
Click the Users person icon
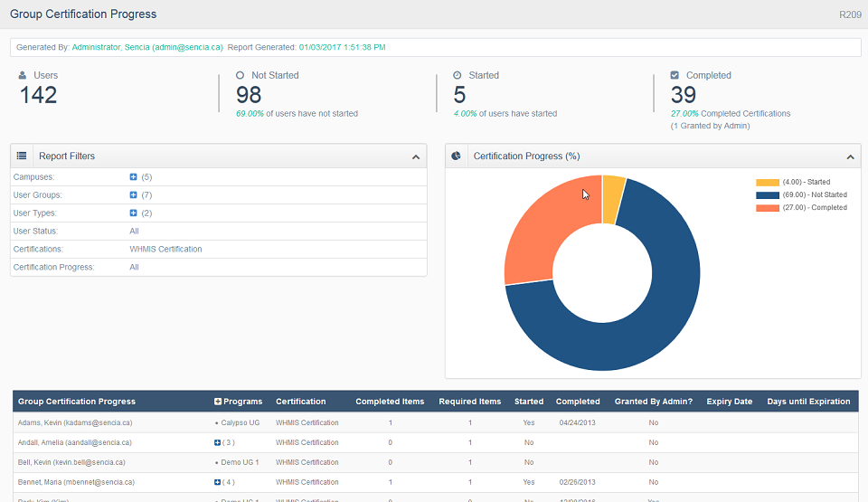22,75
